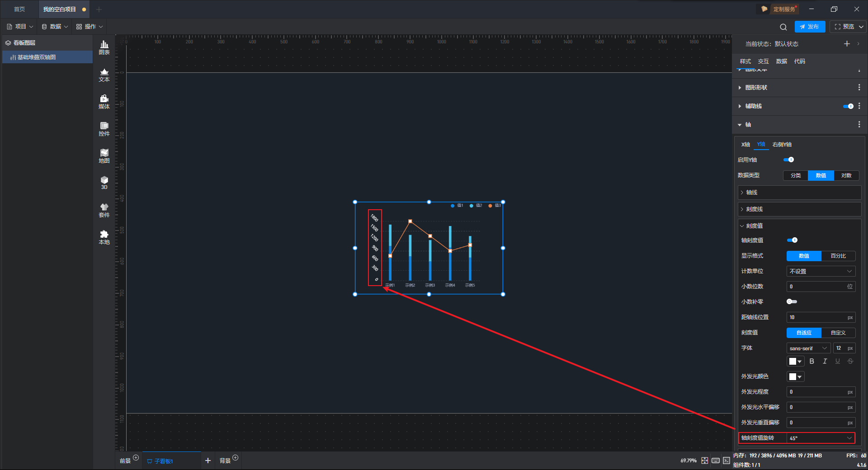Screen dimensions: 868x470
Task: Open the 项目 menu
Action: pyautogui.click(x=20, y=27)
